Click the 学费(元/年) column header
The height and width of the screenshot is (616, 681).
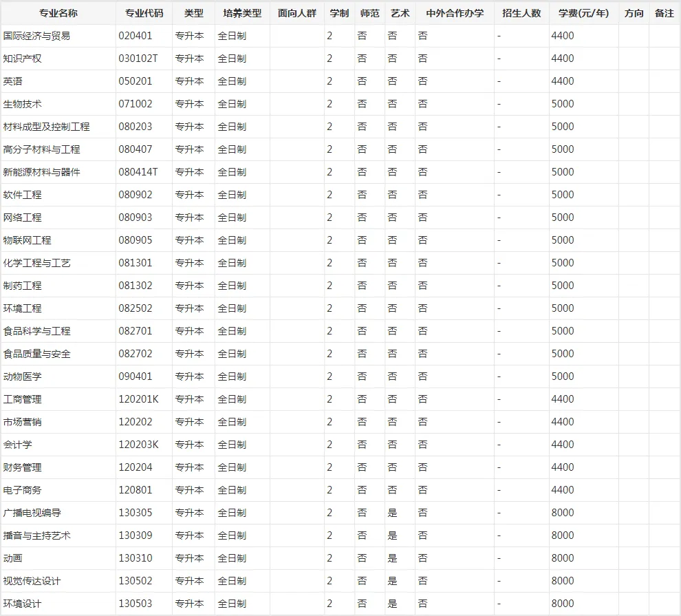pos(583,13)
